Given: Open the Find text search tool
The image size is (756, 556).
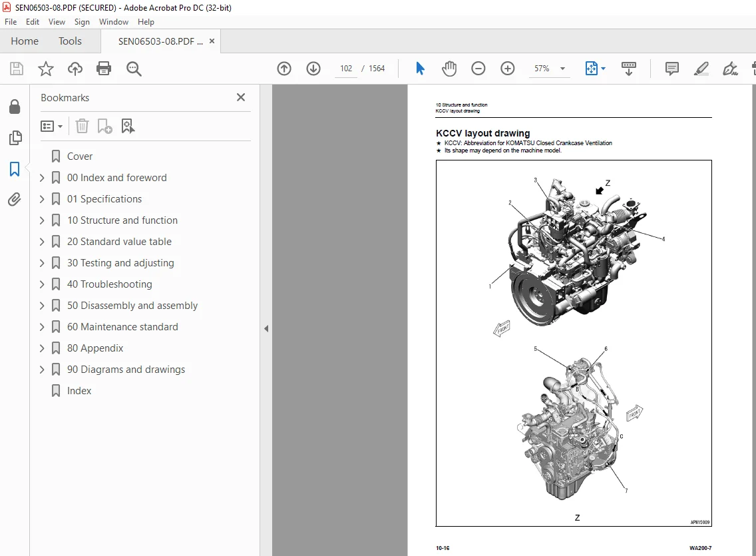Looking at the screenshot, I should 134,69.
